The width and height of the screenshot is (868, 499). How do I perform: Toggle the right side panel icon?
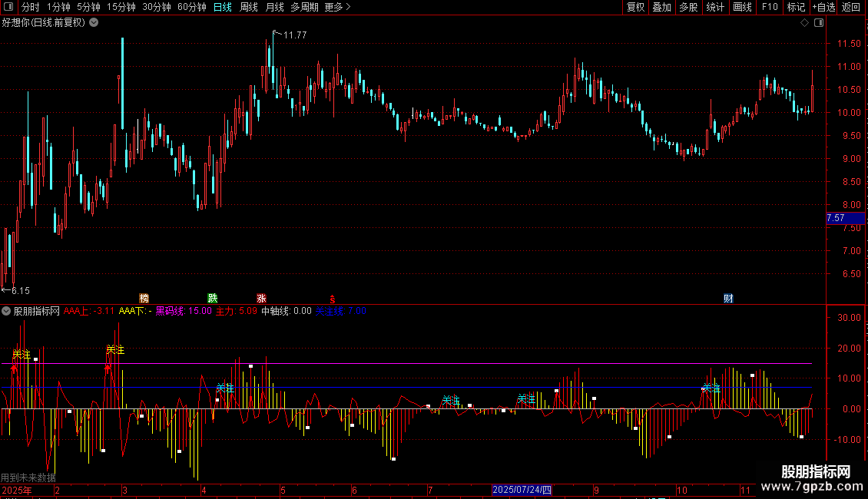coord(819,23)
